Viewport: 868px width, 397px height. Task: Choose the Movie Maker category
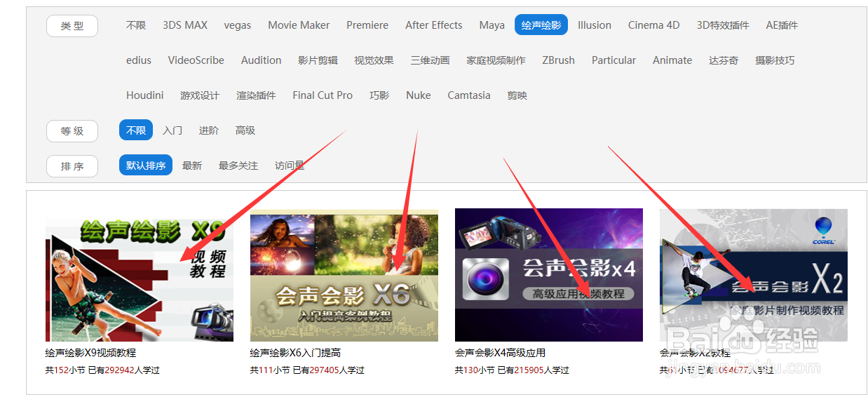[299, 25]
